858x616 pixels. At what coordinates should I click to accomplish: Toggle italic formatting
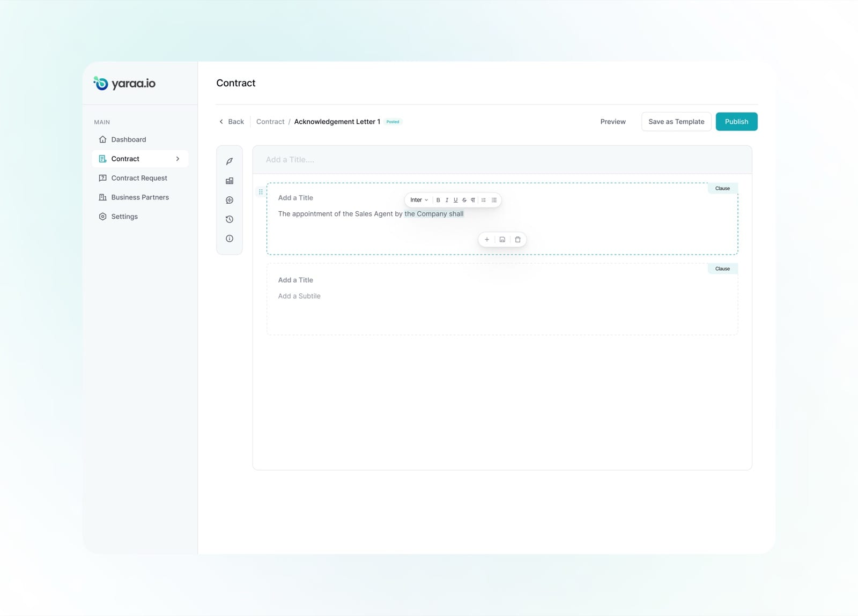447,200
